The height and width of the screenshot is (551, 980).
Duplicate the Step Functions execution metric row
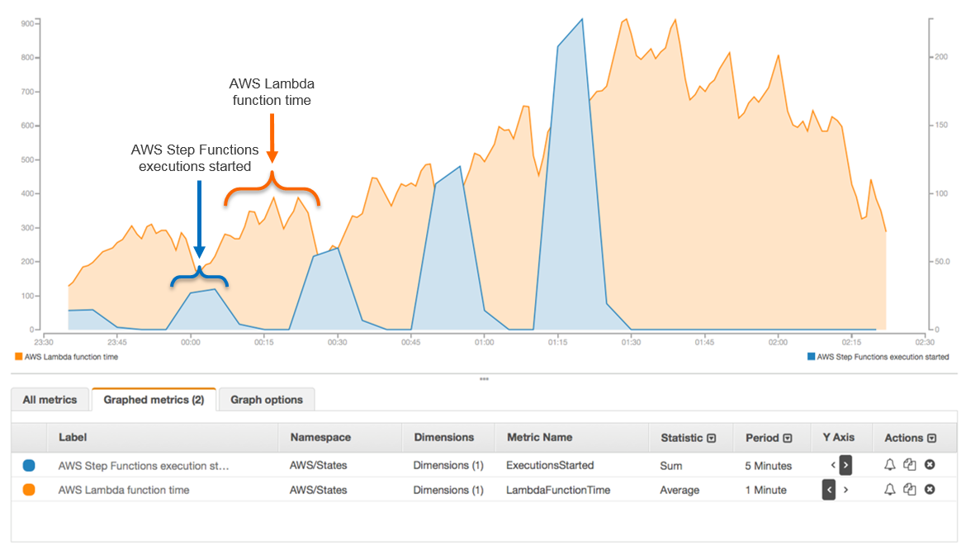click(x=910, y=465)
